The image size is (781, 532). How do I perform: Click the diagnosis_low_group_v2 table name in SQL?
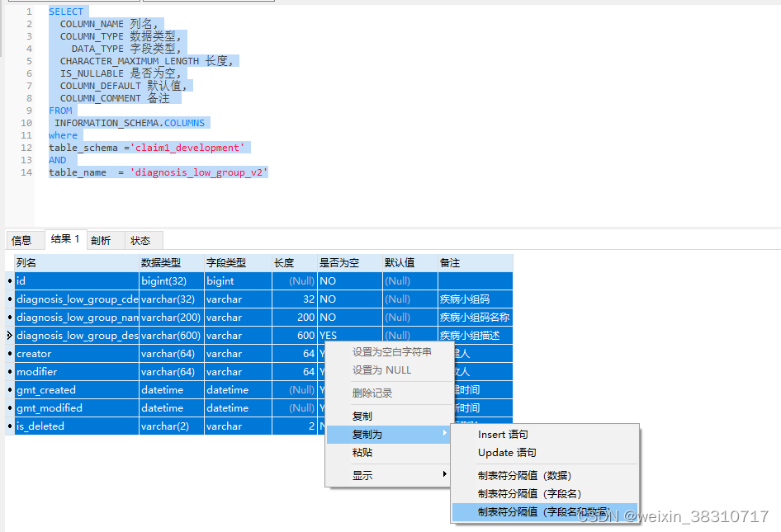coord(198,172)
